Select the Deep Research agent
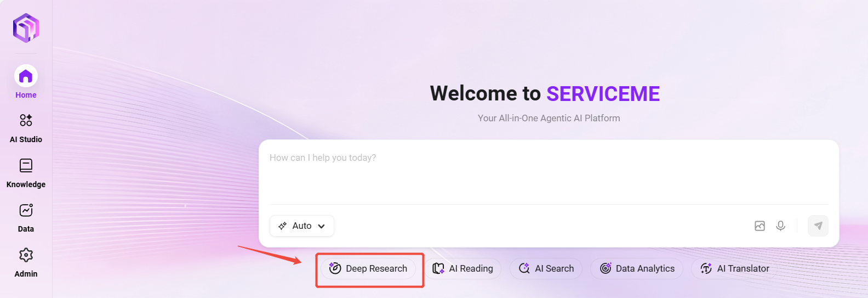This screenshot has width=868, height=298. 368,269
